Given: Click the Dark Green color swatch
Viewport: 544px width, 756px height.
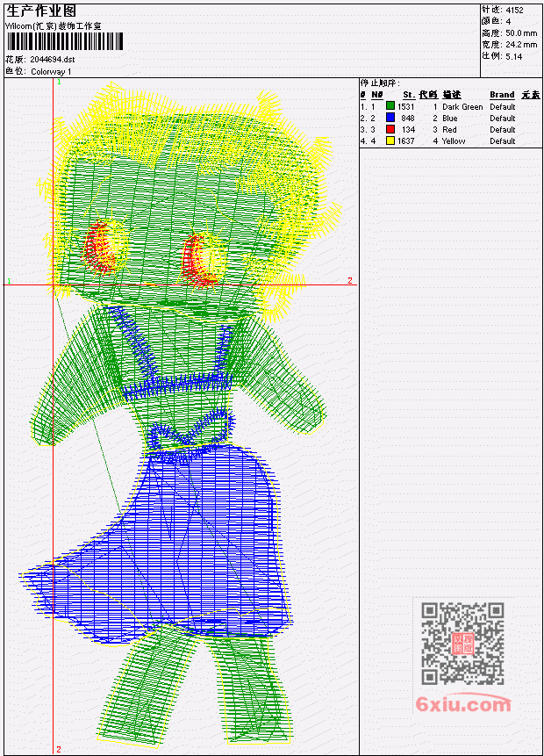Looking at the screenshot, I should pyautogui.click(x=390, y=106).
